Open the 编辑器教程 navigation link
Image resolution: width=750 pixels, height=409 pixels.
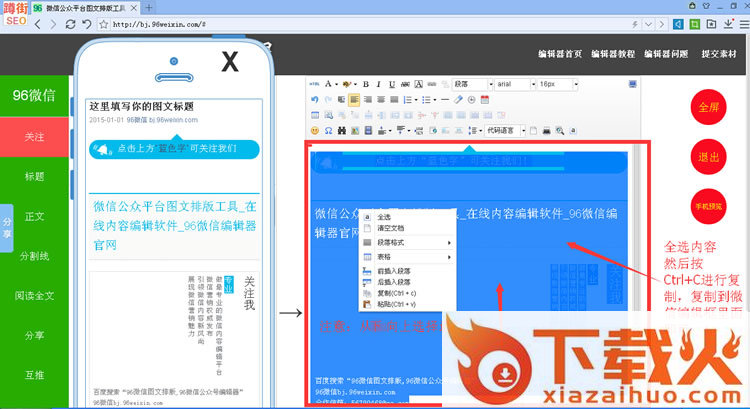click(x=613, y=54)
